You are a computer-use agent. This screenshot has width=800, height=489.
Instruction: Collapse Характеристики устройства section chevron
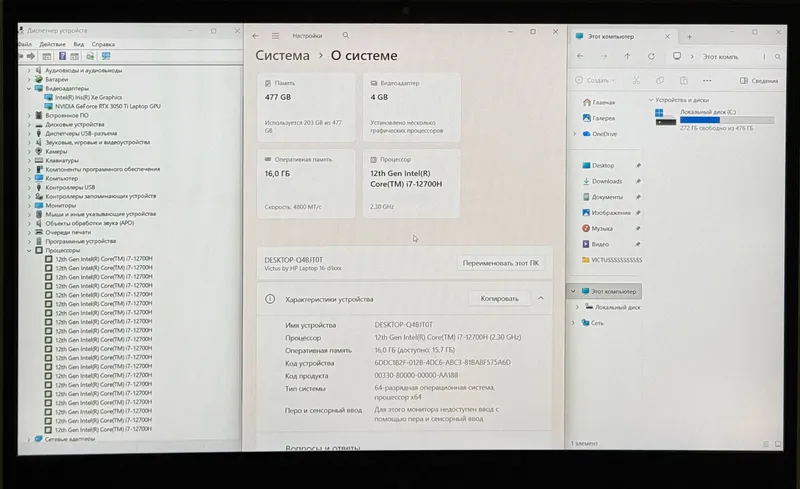[x=541, y=298]
